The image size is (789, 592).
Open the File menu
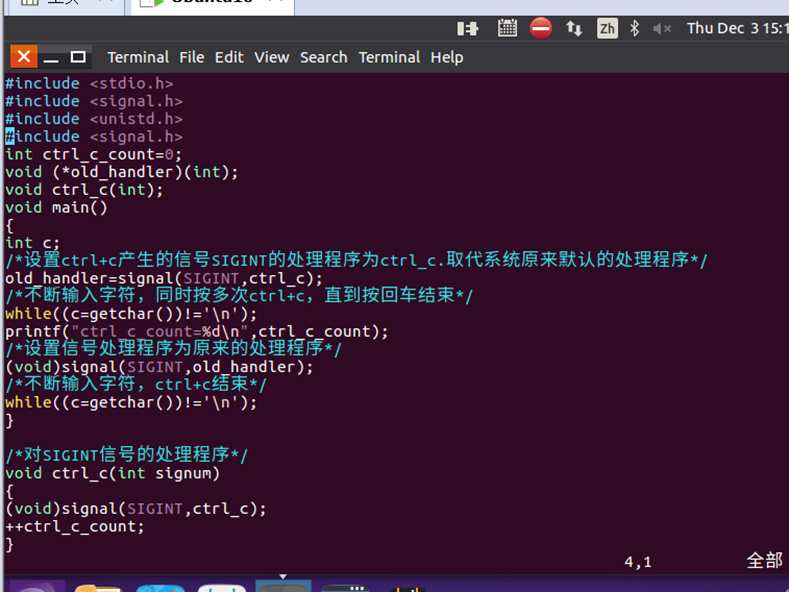coord(192,57)
